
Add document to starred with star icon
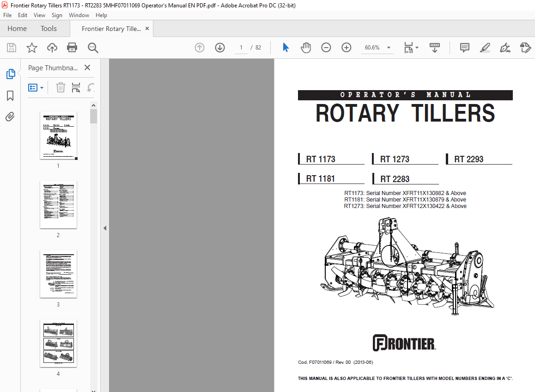(x=32, y=48)
